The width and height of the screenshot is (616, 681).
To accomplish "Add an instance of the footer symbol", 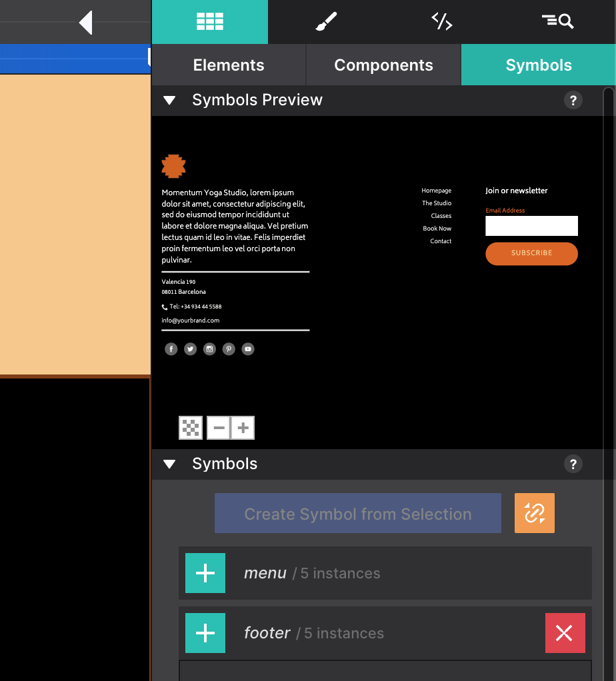I will click(x=205, y=633).
